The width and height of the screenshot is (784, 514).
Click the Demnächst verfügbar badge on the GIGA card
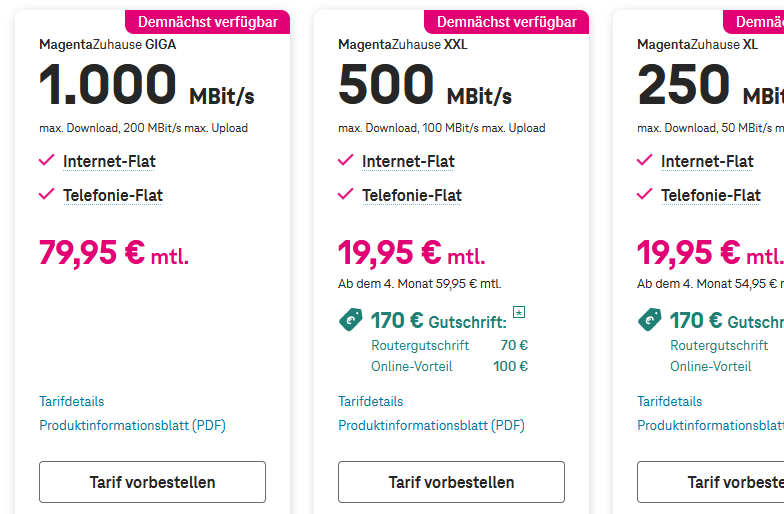tap(207, 21)
